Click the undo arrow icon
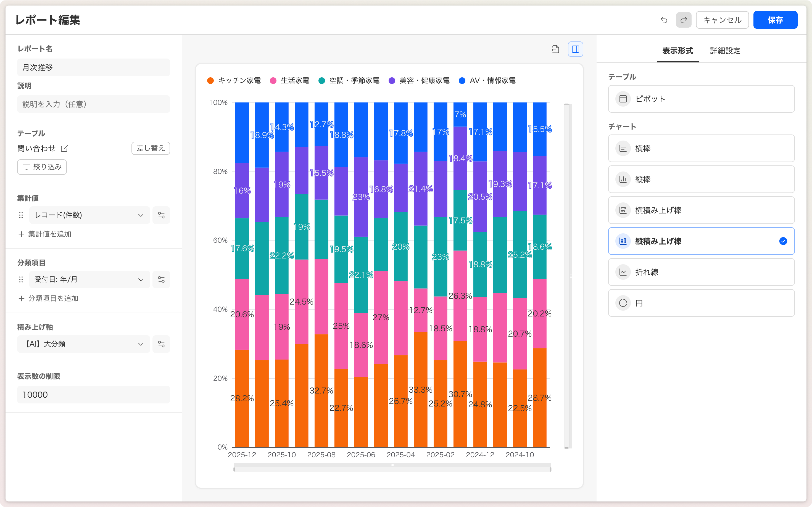This screenshot has height=507, width=812. click(664, 20)
